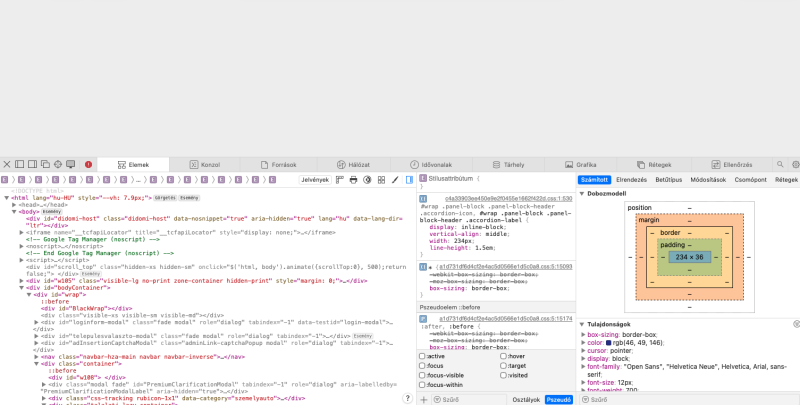Click the Stílusattribútum style icon
Viewport: 800px width, 405px height.
pos(423,179)
